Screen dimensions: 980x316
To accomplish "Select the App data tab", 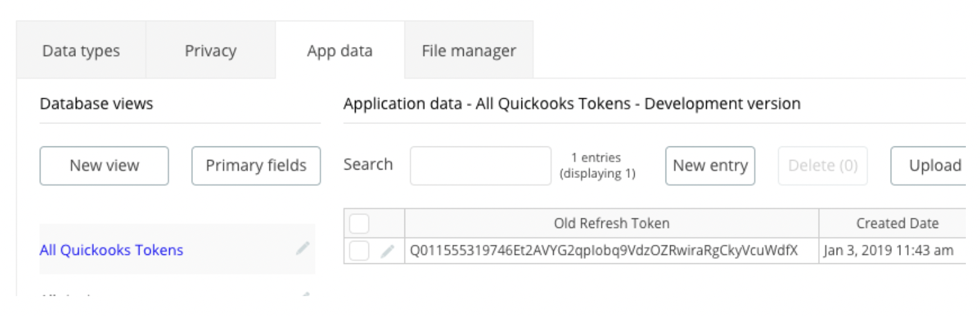I will pos(340,51).
